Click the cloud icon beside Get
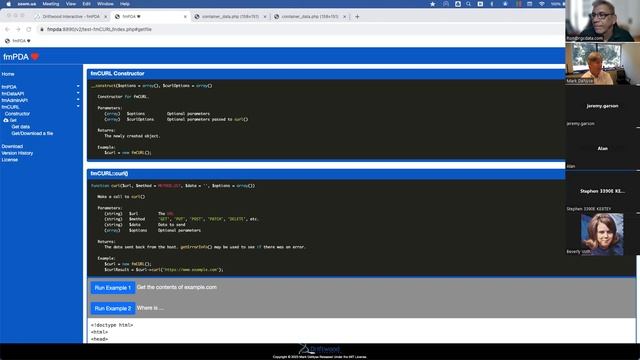 coord(6,120)
